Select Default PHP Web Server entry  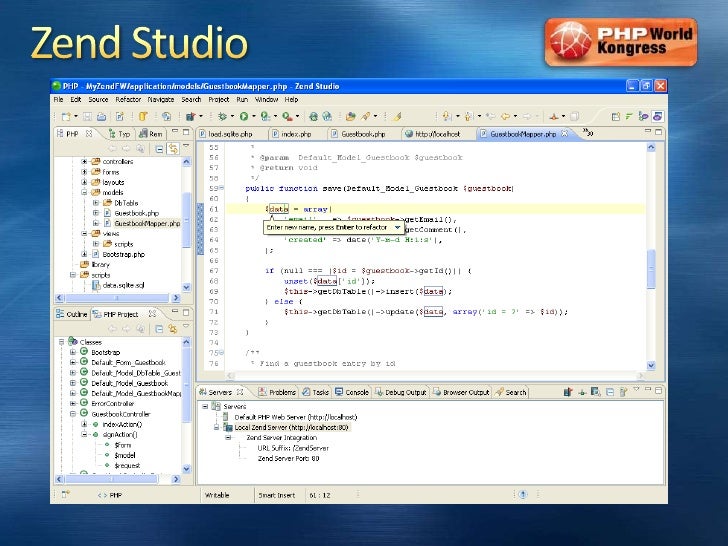click(x=296, y=417)
